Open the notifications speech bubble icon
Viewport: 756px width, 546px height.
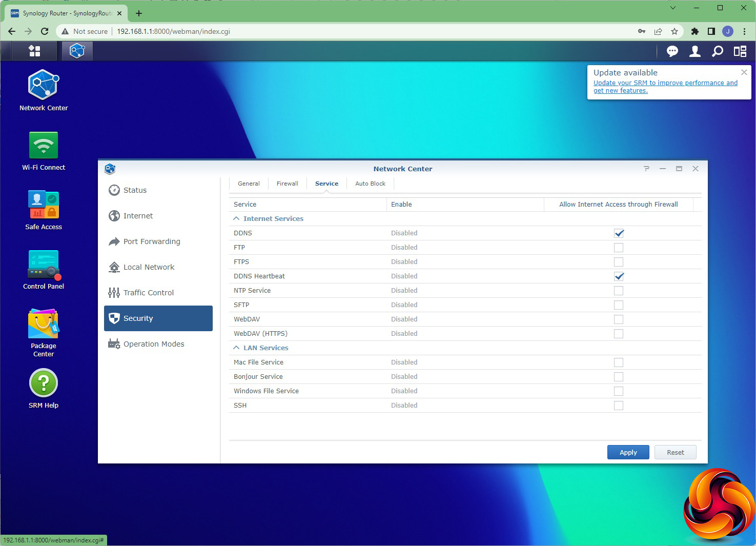(x=672, y=51)
